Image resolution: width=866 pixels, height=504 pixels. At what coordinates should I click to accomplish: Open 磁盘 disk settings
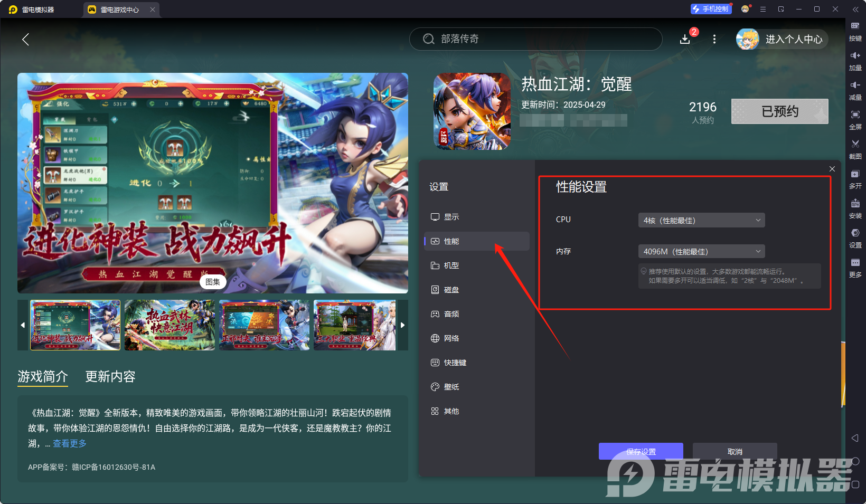point(477,290)
